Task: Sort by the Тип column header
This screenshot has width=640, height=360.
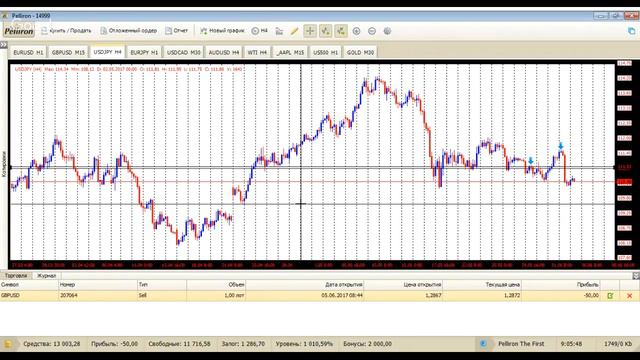Action: coord(162,284)
